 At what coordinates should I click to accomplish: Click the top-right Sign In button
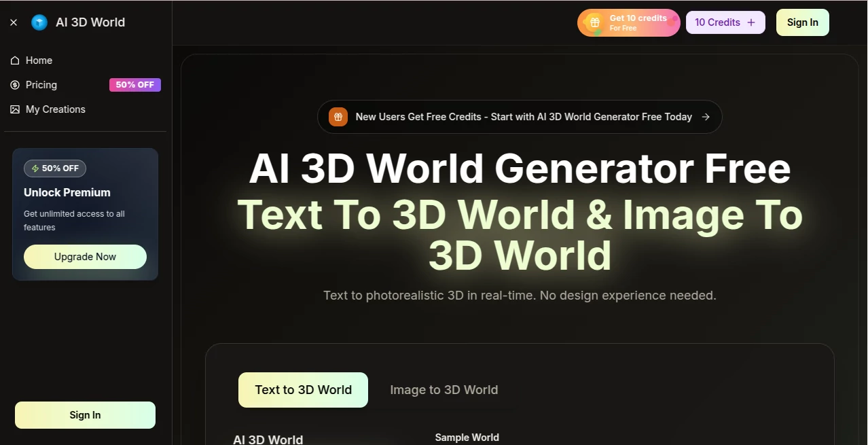pyautogui.click(x=802, y=22)
